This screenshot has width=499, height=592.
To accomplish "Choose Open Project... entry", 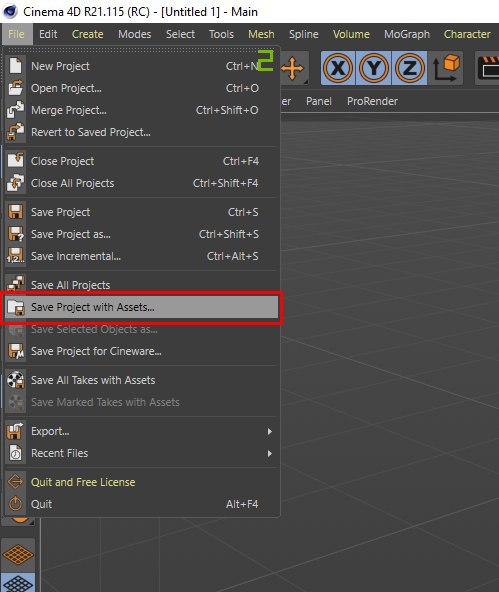I will click(142, 88).
